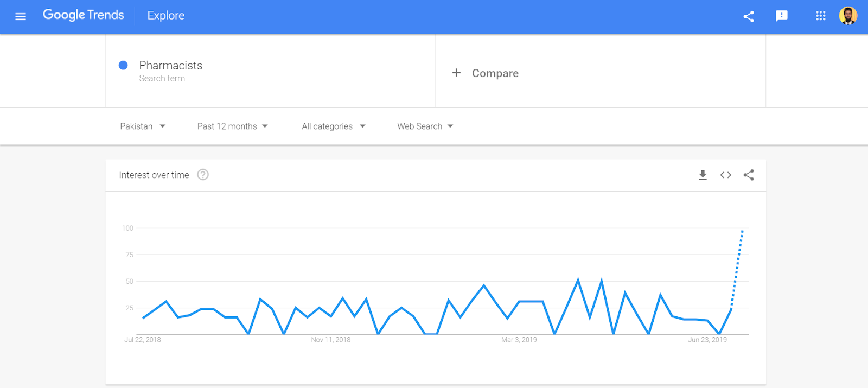Click the user profile avatar
This screenshot has width=868, height=388.
(848, 16)
